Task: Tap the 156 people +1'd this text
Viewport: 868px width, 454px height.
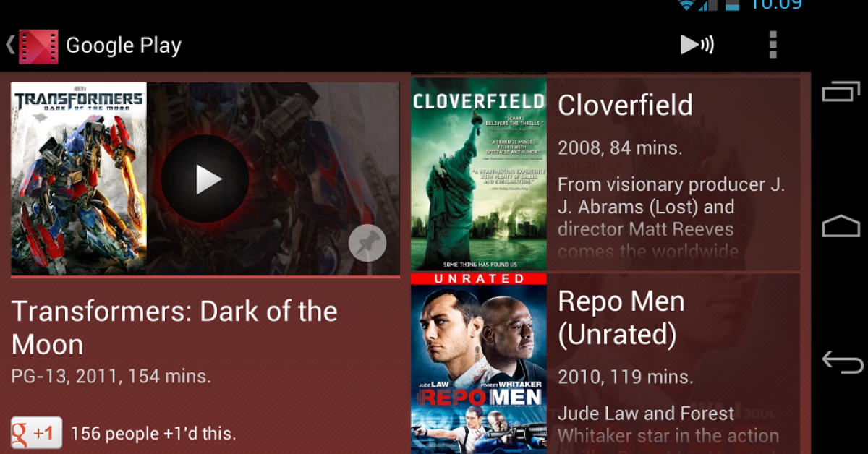Action: click(153, 434)
